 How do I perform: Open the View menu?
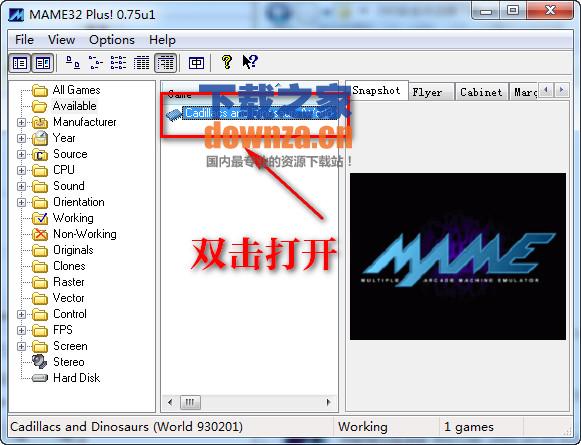point(62,40)
